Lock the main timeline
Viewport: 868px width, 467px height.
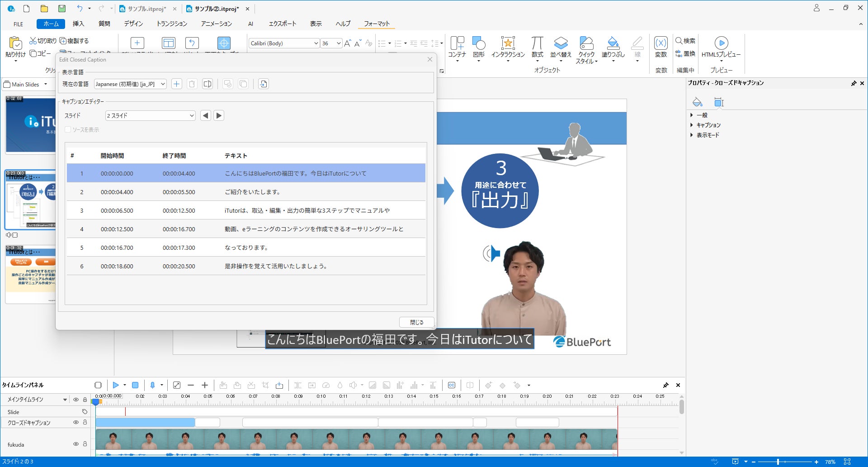85,400
